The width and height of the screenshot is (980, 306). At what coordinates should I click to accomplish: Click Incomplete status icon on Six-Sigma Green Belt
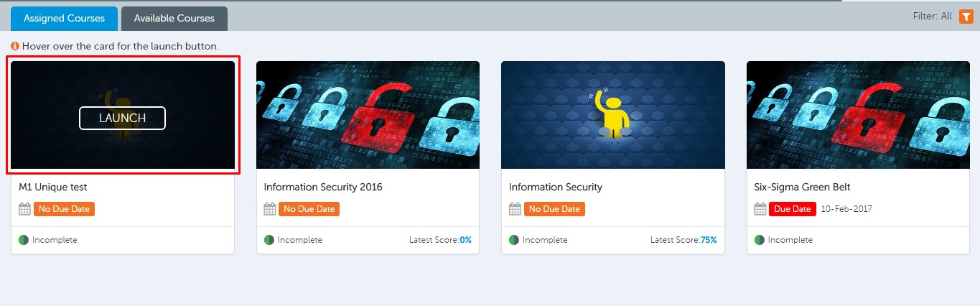tap(760, 240)
